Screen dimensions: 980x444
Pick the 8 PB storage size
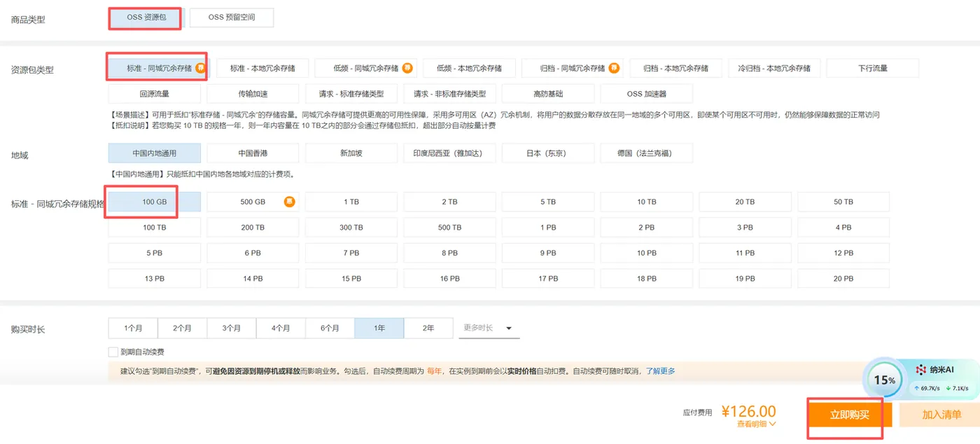tap(449, 253)
